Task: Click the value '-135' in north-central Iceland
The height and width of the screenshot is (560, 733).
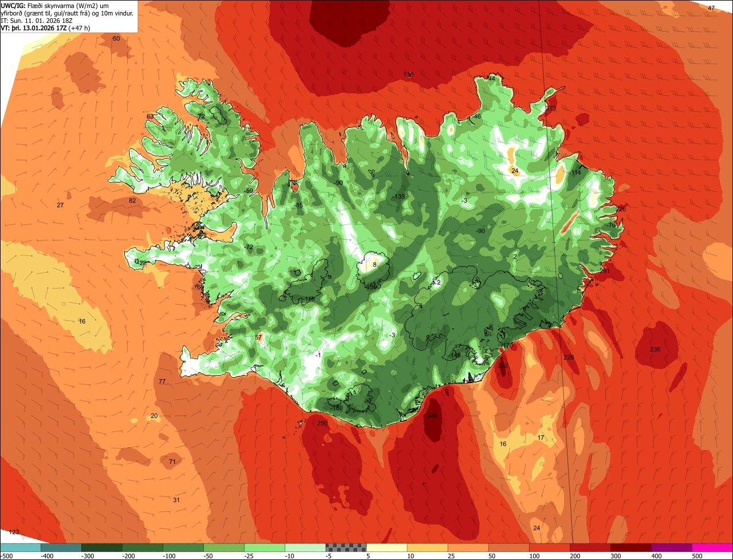Action: (x=399, y=196)
